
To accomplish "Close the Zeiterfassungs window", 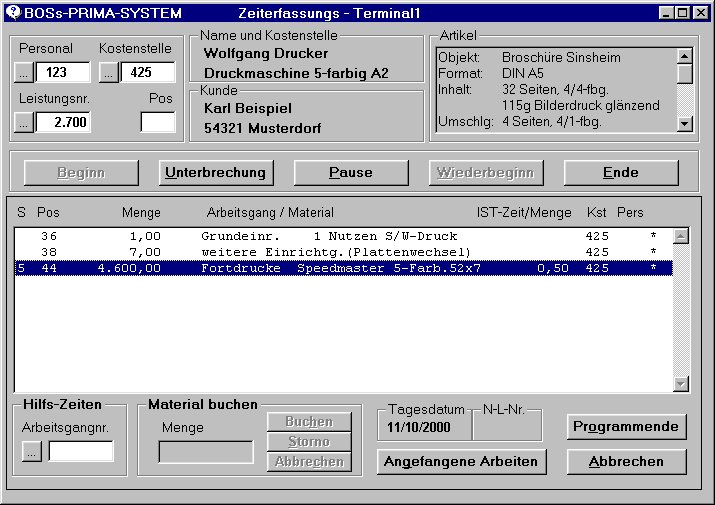I will pos(701,13).
